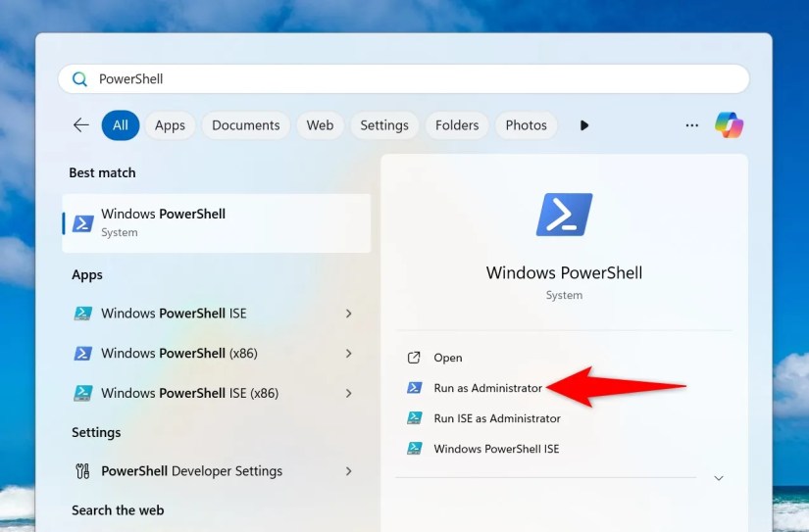The width and height of the screenshot is (809, 532).
Task: Click the Run as Administrator PowerShell icon
Action: (x=414, y=388)
